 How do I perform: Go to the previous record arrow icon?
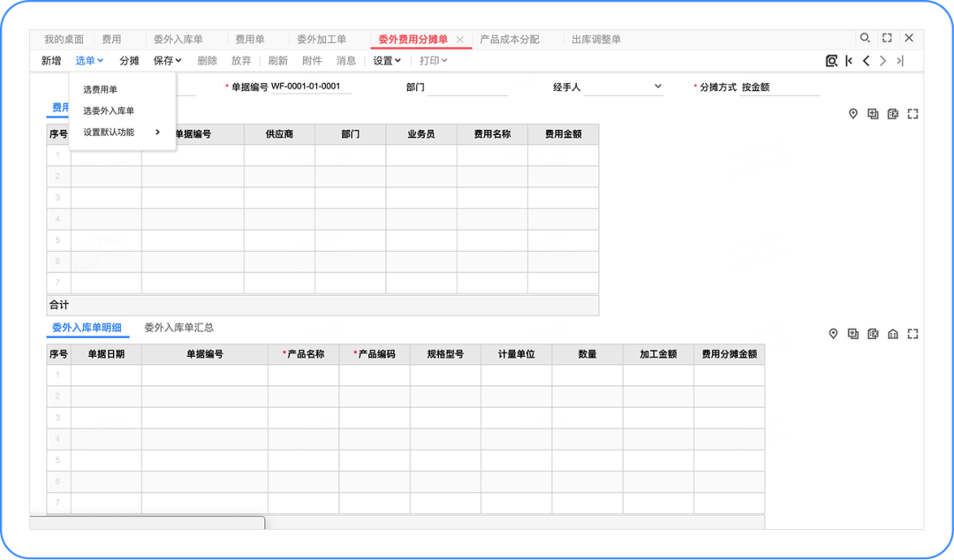click(867, 60)
